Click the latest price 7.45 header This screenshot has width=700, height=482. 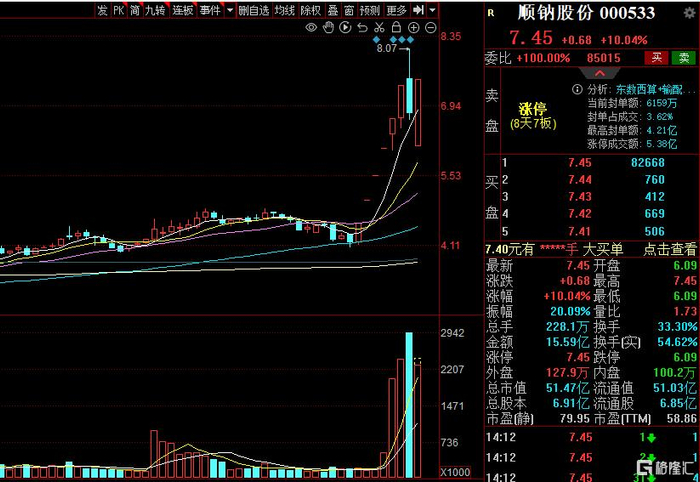tap(531, 38)
